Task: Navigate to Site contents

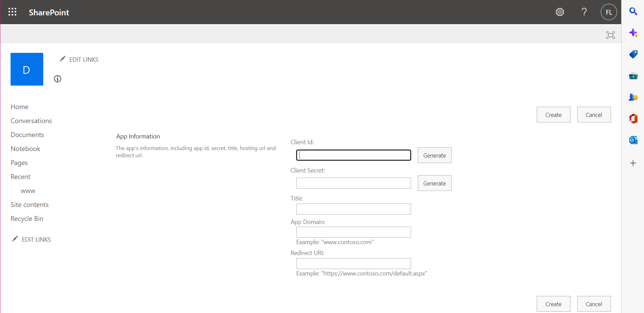Action: click(x=30, y=205)
